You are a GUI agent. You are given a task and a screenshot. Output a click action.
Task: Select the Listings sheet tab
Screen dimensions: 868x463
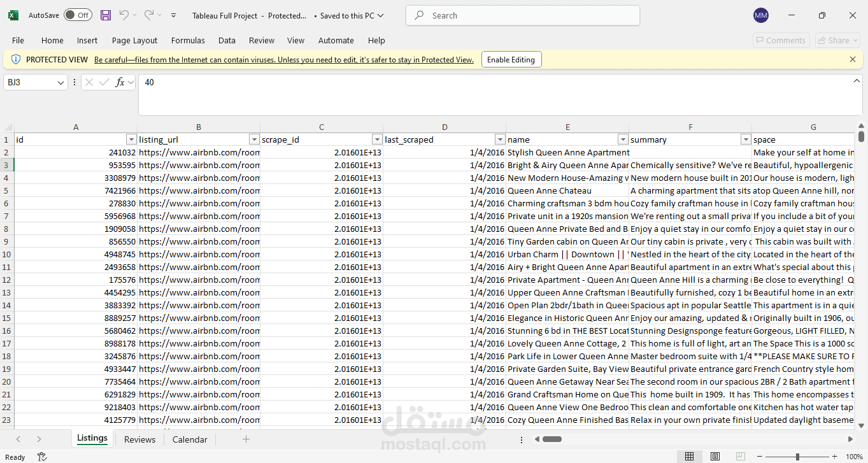click(92, 439)
